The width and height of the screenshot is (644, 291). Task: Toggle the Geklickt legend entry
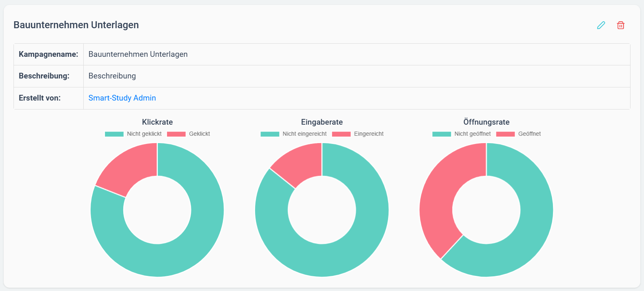pos(189,134)
